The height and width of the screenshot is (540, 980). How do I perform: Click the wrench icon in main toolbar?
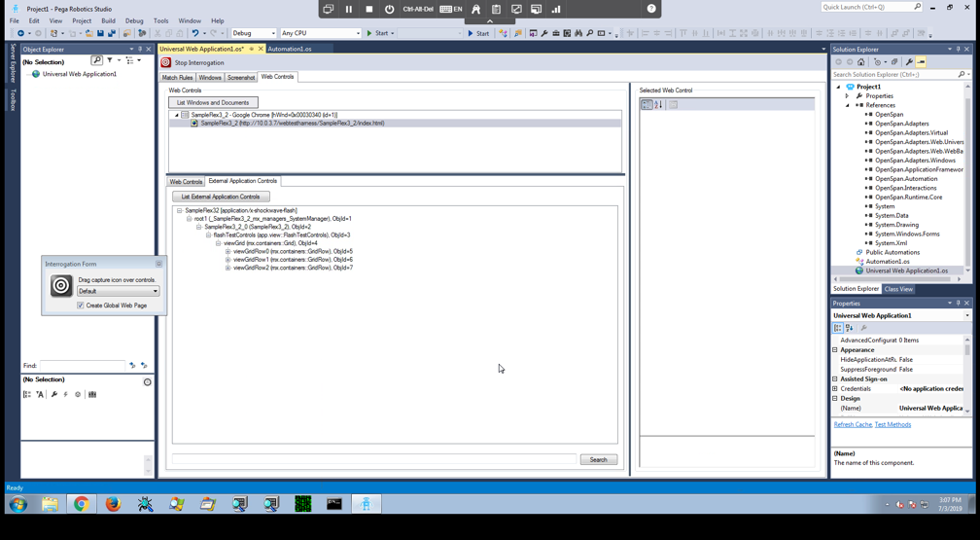coord(544,33)
